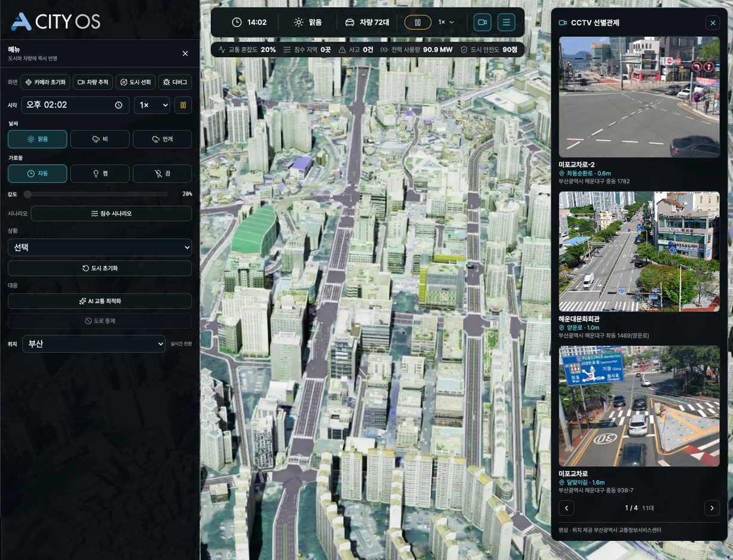Click the 강도 intensity slider handle
Viewport: 733px width, 560px height.
pyautogui.click(x=27, y=194)
